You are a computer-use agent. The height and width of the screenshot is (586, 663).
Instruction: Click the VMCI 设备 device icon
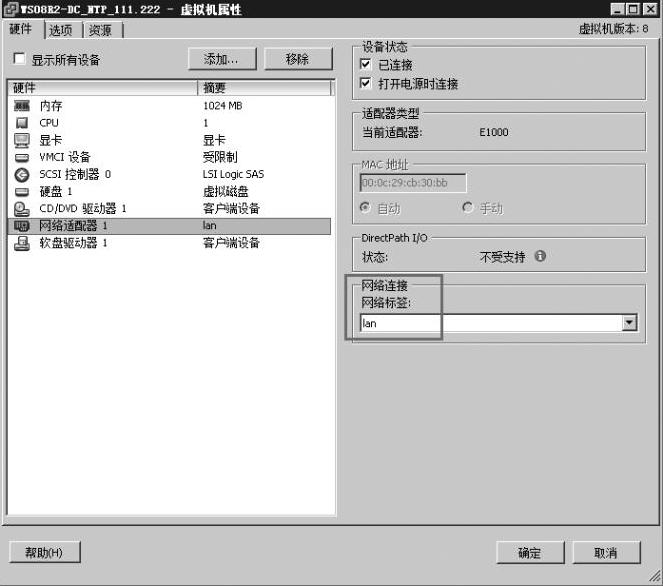pyautogui.click(x=22, y=158)
